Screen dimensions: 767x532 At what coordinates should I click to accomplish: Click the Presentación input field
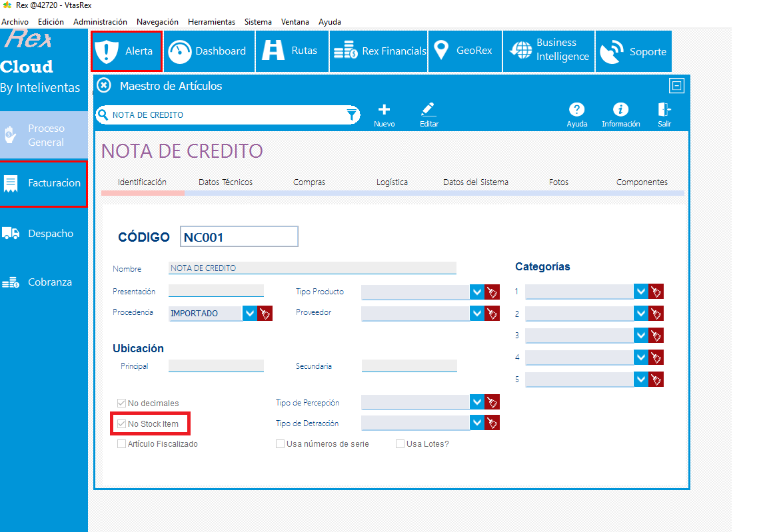(x=216, y=291)
